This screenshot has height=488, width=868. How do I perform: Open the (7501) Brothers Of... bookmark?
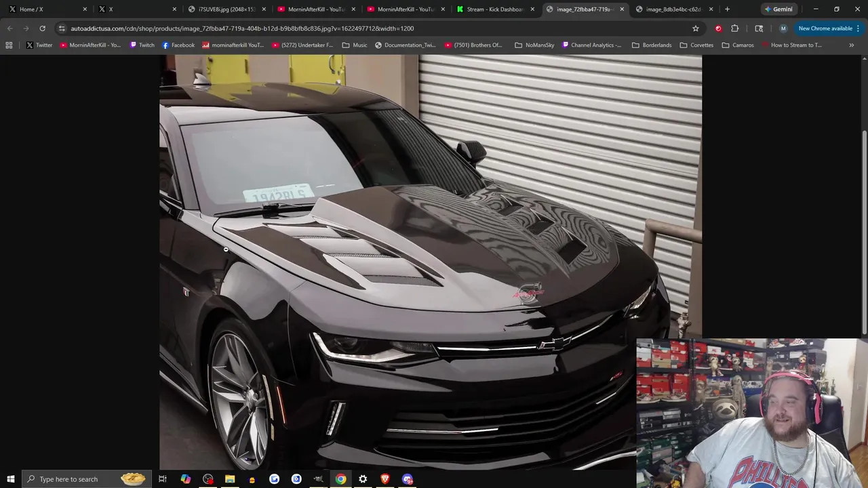point(474,45)
